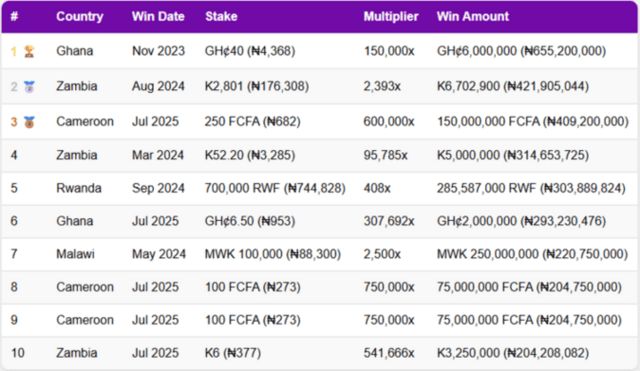The width and height of the screenshot is (640, 371).
Task: Click the # column header
Action: 14,16
